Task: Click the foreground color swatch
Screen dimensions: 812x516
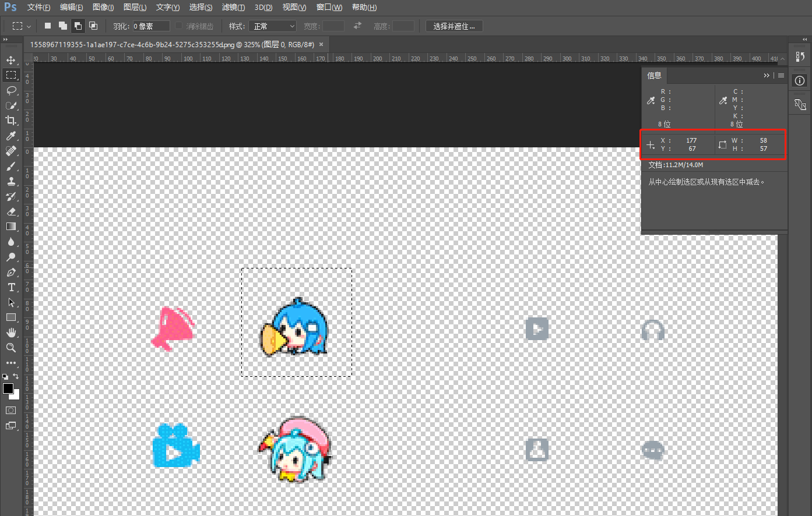Action: 8,388
